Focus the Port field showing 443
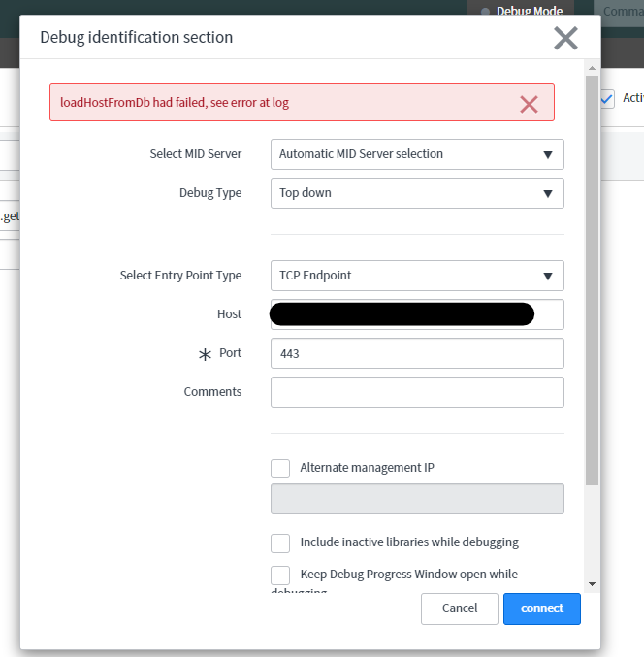 417,353
